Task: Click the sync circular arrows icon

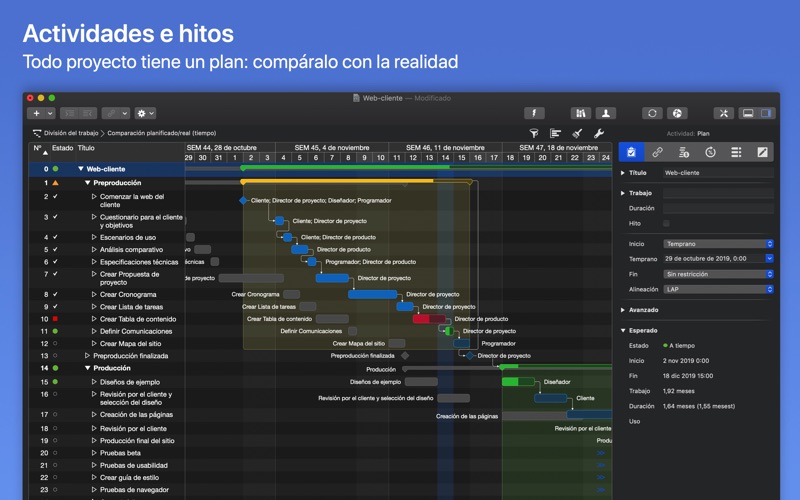Action: 652,113
